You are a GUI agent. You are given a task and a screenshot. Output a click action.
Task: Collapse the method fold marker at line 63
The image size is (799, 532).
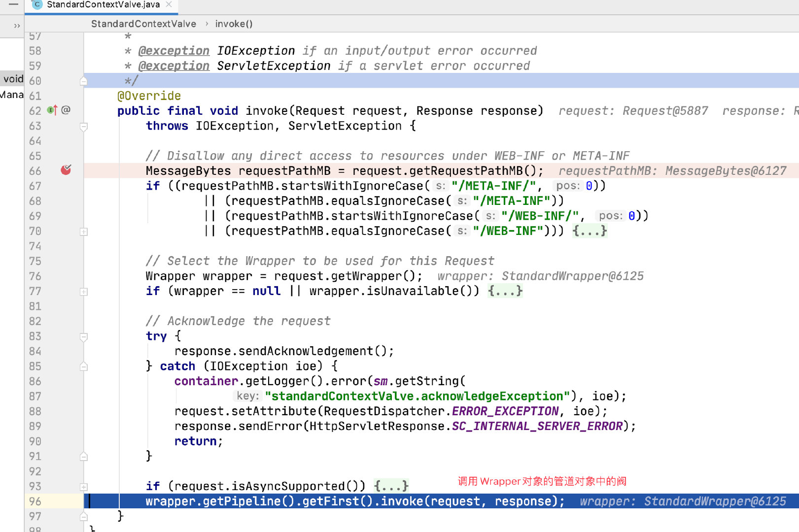click(x=84, y=127)
